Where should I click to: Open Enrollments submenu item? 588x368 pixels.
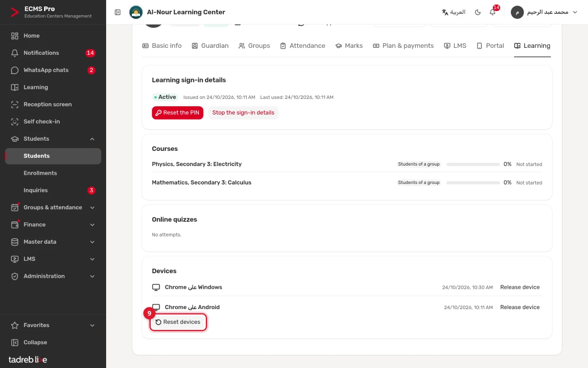[53, 173]
